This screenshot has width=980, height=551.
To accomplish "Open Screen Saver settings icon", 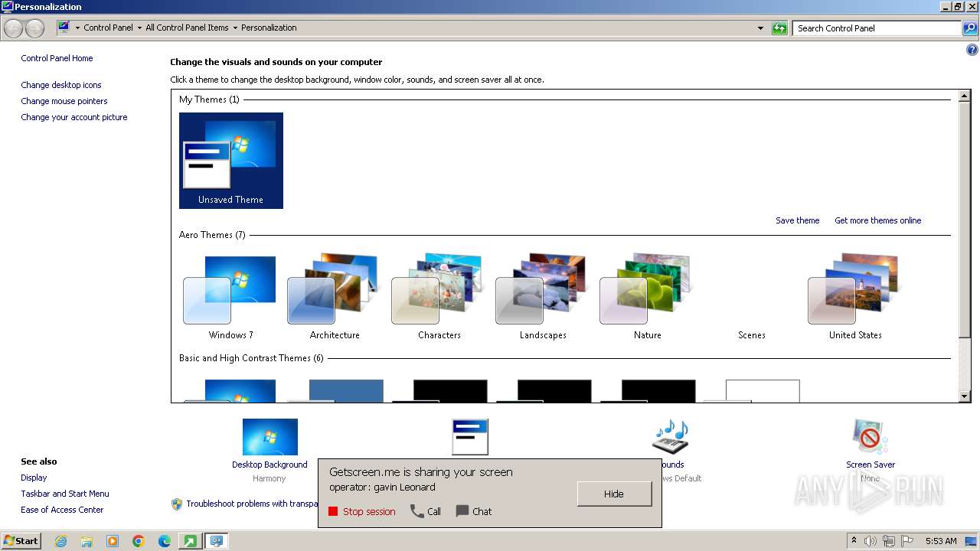I will 871,437.
